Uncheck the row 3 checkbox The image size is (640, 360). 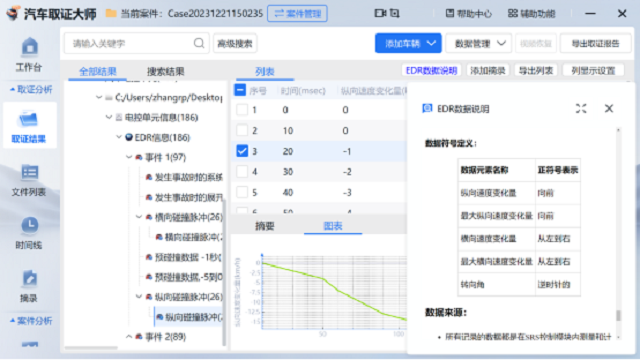(242, 151)
